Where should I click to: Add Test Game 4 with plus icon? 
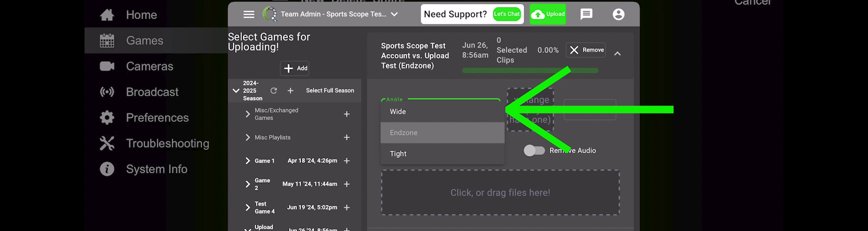pyautogui.click(x=347, y=208)
